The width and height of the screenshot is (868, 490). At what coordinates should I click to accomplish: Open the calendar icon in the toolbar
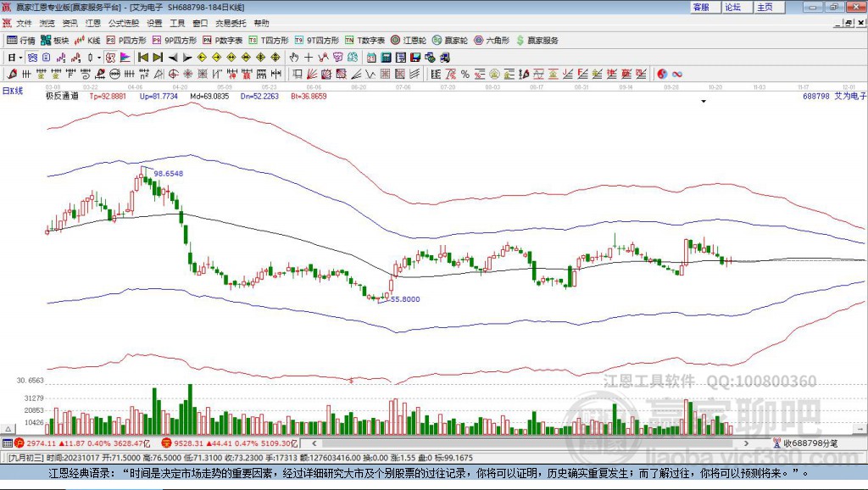coord(371,58)
